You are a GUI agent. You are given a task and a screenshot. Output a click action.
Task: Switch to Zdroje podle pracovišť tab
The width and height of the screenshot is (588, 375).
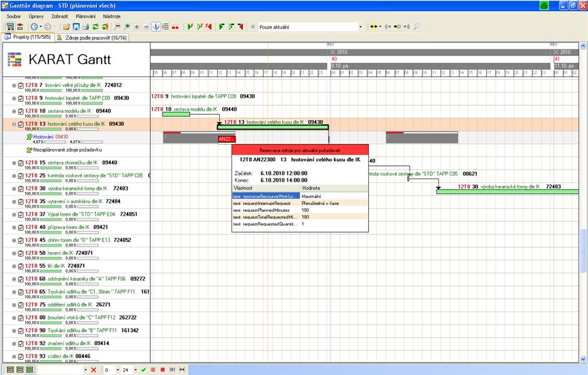92,38
